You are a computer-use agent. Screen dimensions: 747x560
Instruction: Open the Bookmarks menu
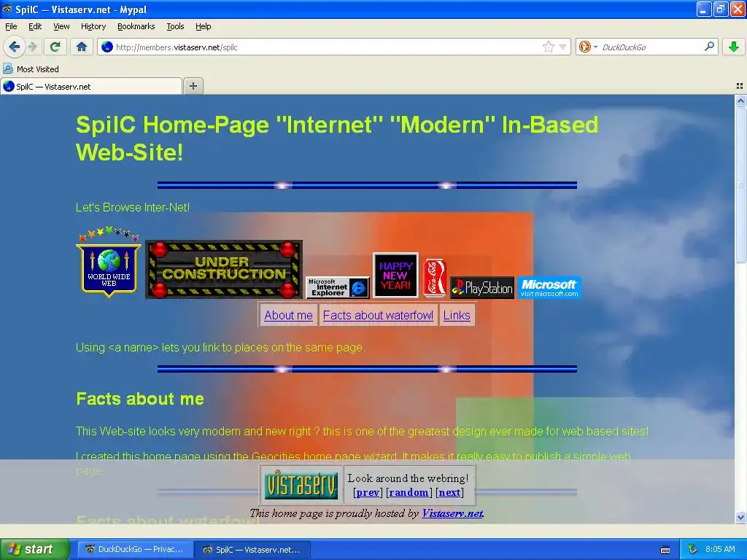(x=136, y=26)
